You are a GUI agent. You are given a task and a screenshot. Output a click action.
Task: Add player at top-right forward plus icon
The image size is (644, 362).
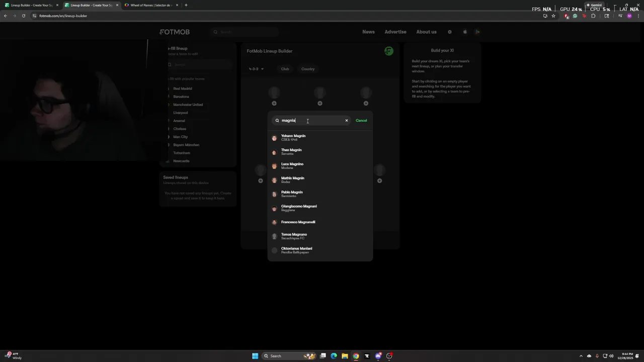point(366,104)
